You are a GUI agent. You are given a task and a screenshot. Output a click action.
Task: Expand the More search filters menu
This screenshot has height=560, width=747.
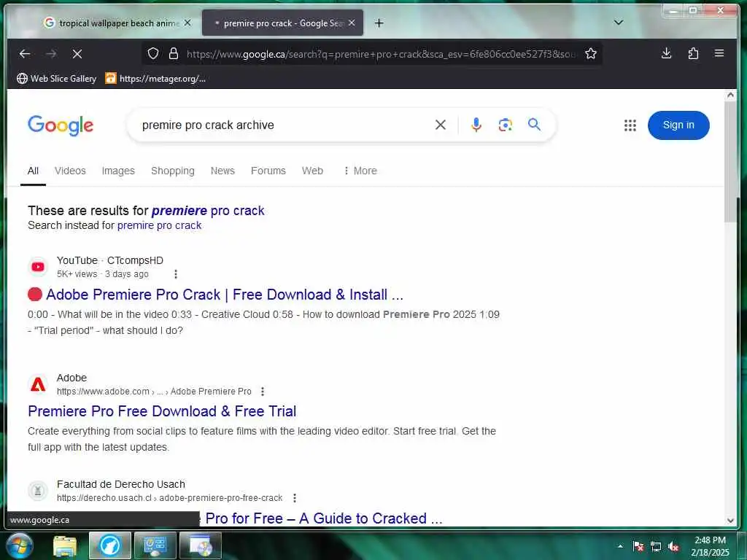click(x=360, y=171)
